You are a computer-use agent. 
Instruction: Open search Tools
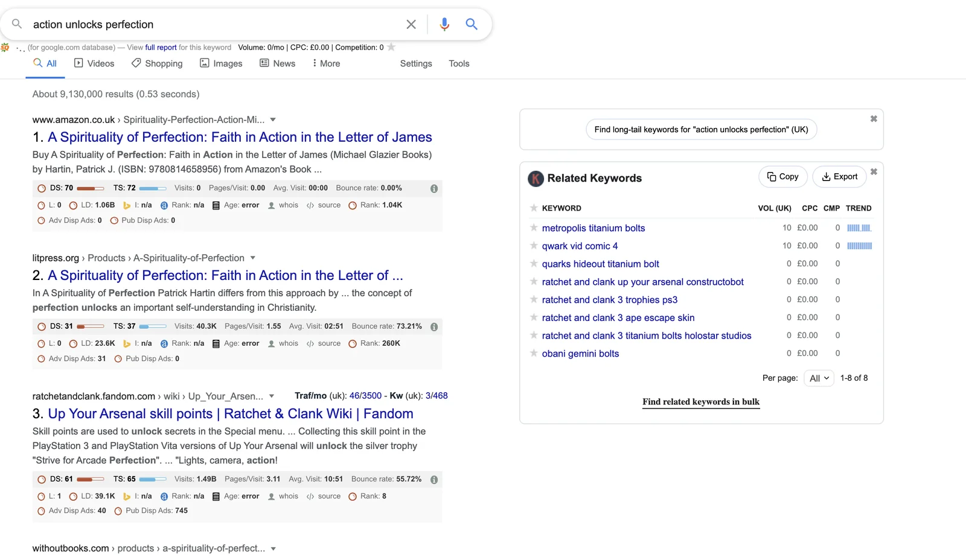459,63
